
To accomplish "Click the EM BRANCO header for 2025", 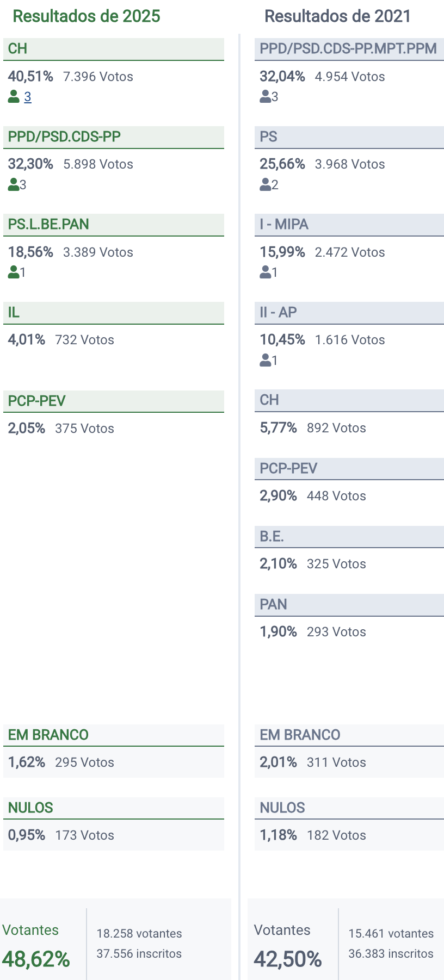I will coord(114,735).
